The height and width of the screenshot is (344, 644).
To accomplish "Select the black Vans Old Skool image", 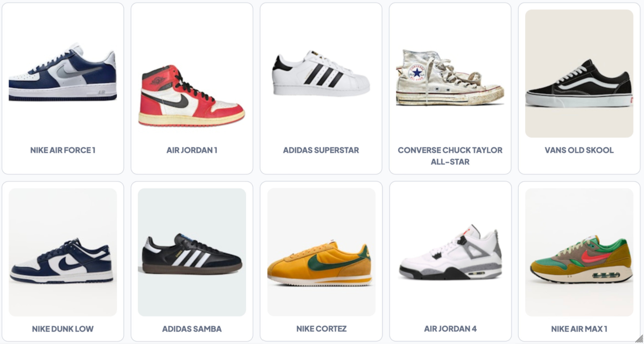I will 579,73.
